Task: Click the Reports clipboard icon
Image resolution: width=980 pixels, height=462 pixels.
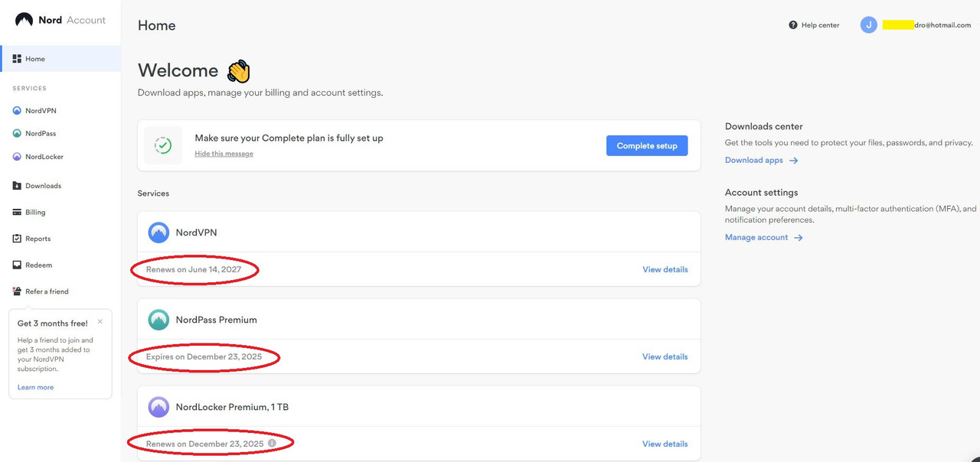Action: 17,239
